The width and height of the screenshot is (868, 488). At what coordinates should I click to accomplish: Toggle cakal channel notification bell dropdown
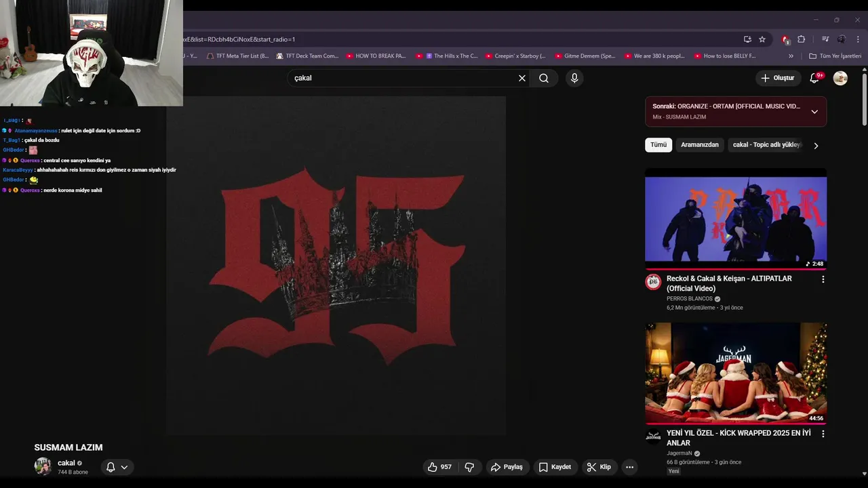(117, 467)
